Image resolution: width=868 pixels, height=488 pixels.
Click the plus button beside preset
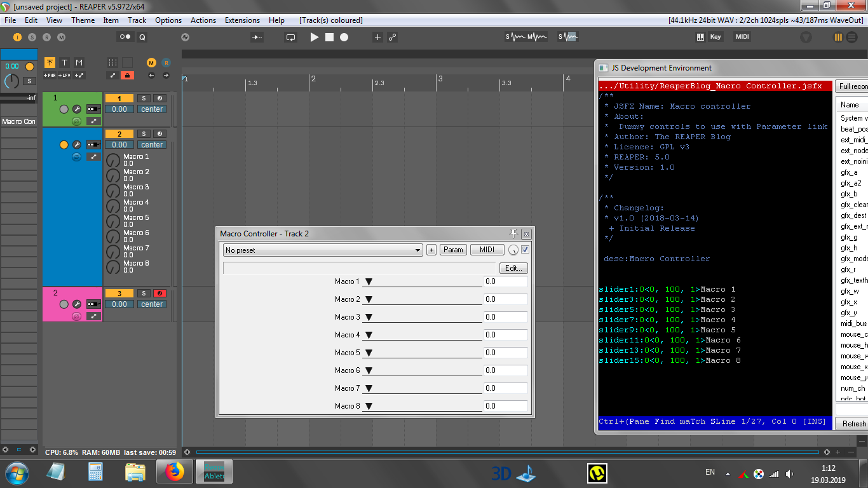tap(431, 250)
